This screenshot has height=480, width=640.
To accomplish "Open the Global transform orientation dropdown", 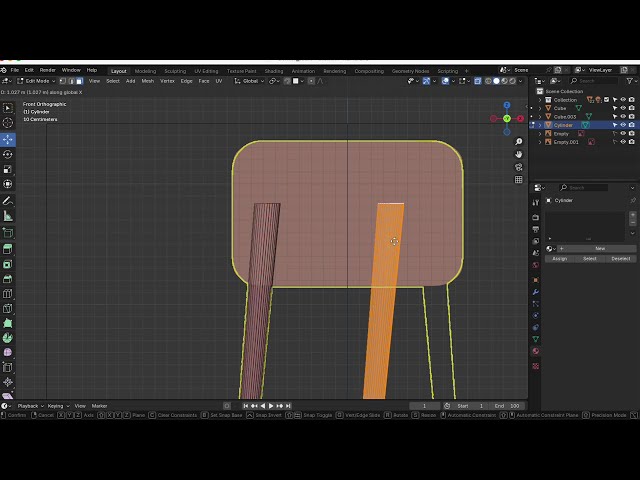I will [249, 81].
